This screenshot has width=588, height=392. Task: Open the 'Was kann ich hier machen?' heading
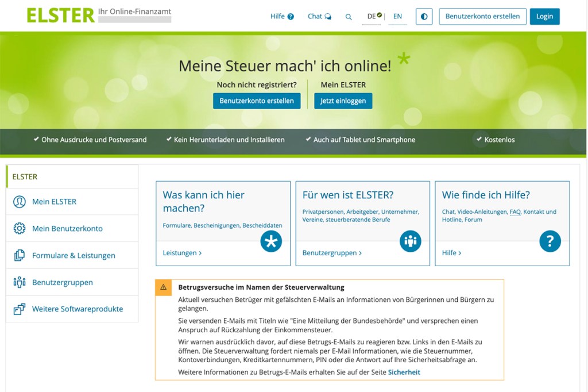(204, 201)
